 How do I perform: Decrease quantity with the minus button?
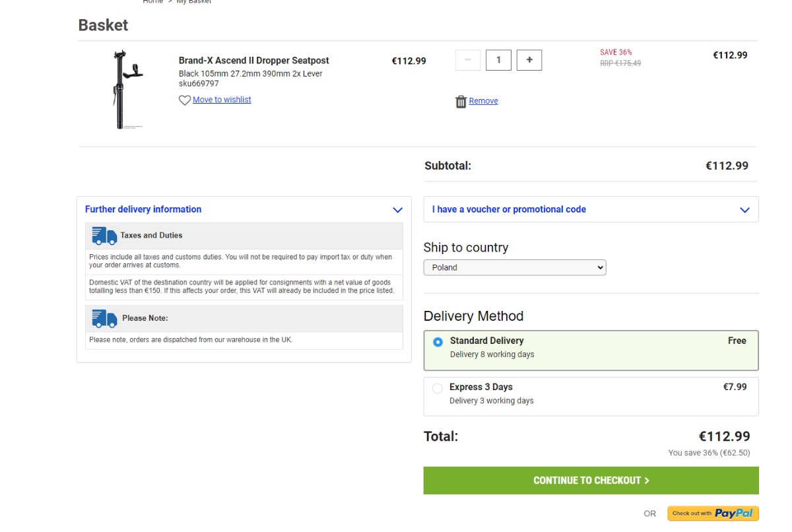[x=468, y=60]
